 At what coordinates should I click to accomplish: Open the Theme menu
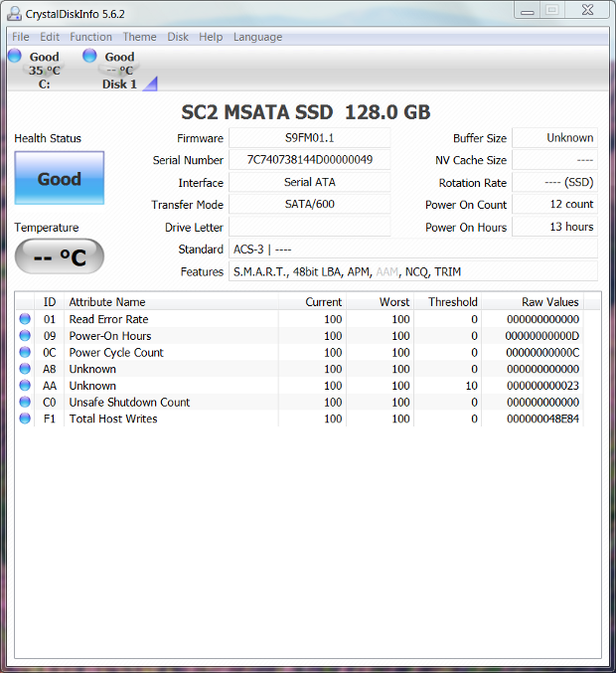(139, 37)
